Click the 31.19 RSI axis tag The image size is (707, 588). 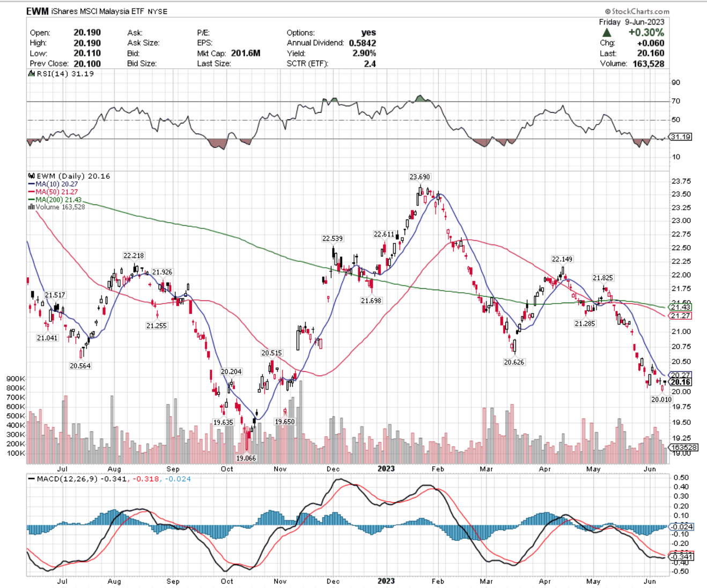click(681, 137)
